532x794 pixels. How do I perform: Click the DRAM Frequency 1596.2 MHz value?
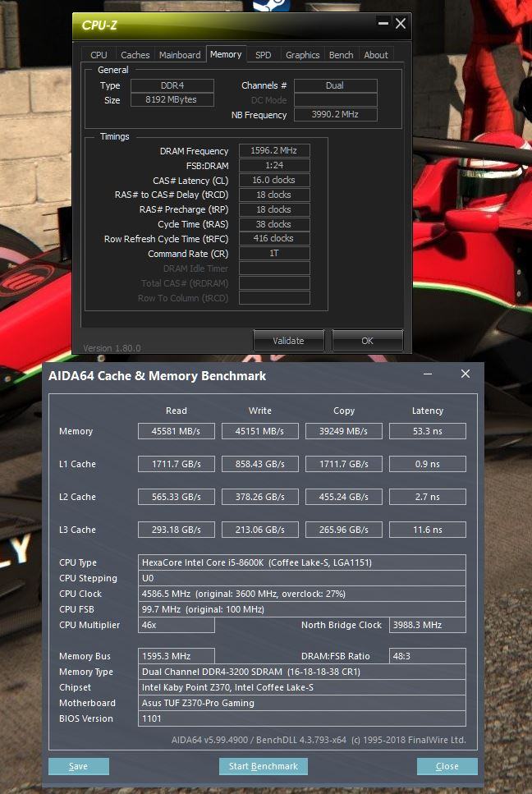pyautogui.click(x=274, y=150)
